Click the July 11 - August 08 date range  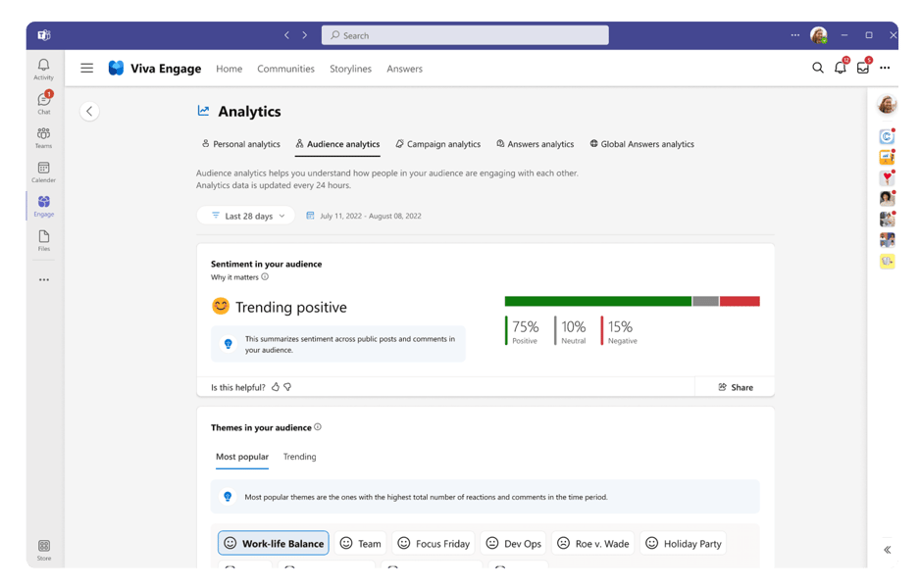[x=370, y=216]
